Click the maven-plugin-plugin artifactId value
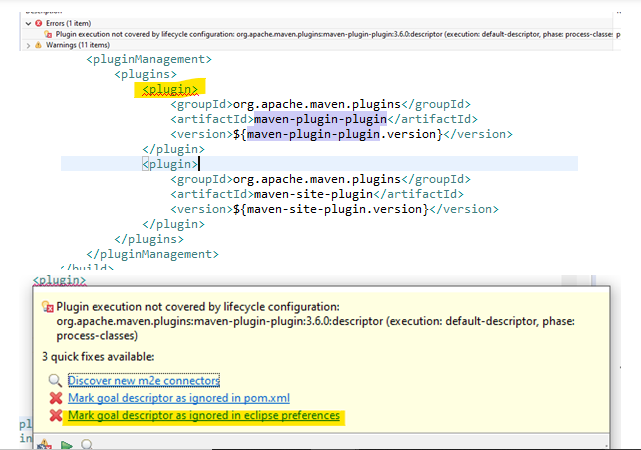This screenshot has height=450, width=641. pyautogui.click(x=320, y=119)
